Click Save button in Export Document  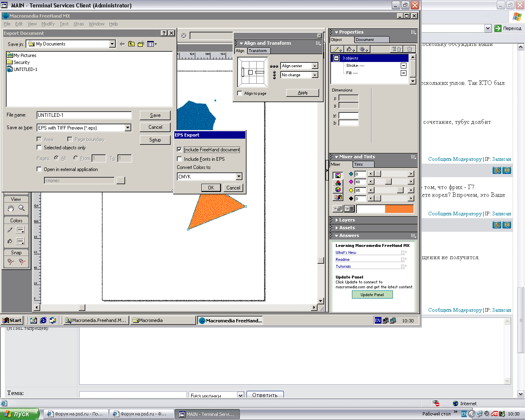(155, 115)
